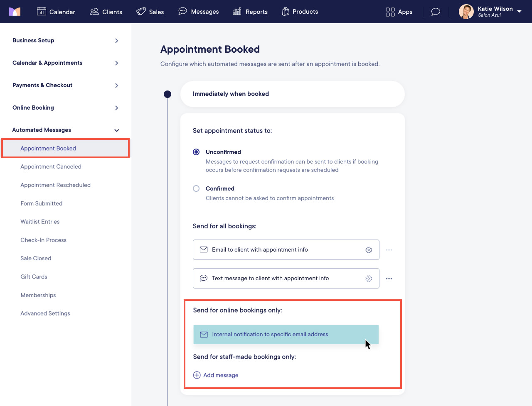Click the Add message link

pos(221,375)
